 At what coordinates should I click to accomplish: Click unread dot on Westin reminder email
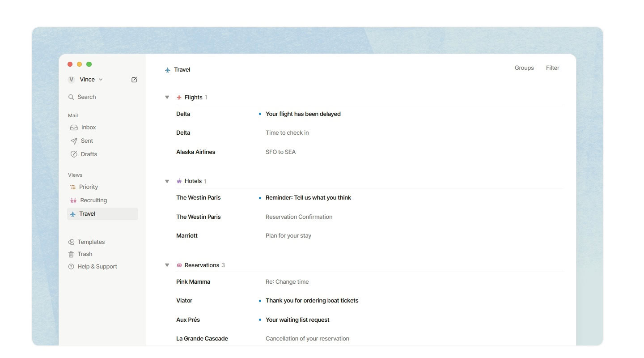click(x=260, y=198)
